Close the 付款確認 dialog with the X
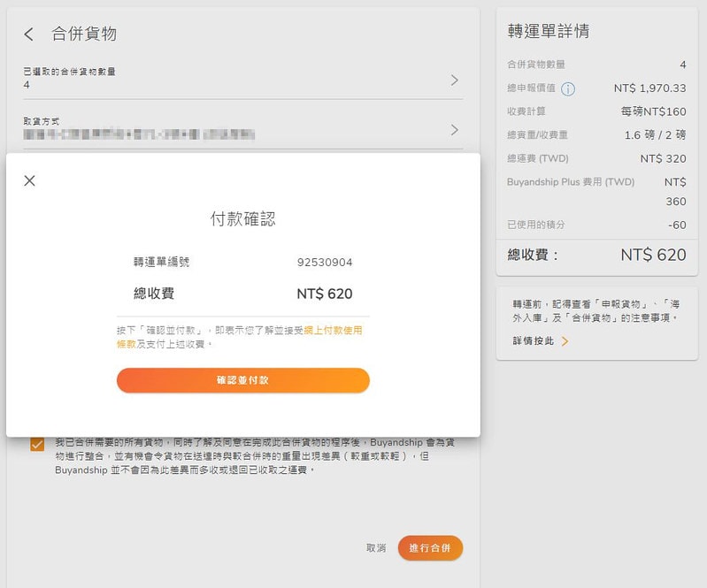This screenshot has height=588, width=707. tap(29, 180)
